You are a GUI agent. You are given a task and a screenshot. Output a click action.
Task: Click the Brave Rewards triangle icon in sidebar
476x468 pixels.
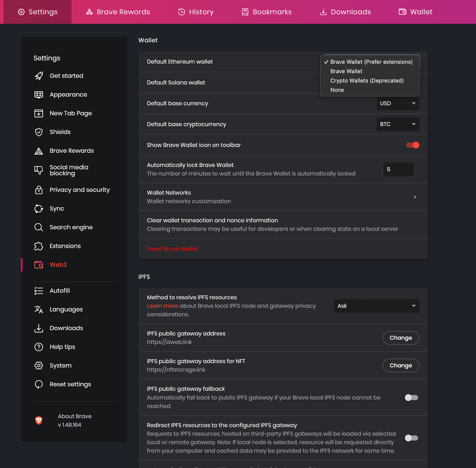pos(39,151)
